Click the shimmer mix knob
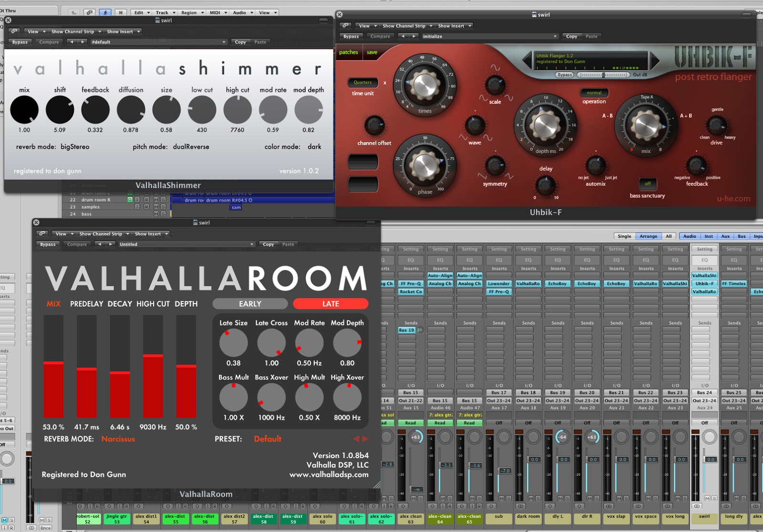 [24, 110]
